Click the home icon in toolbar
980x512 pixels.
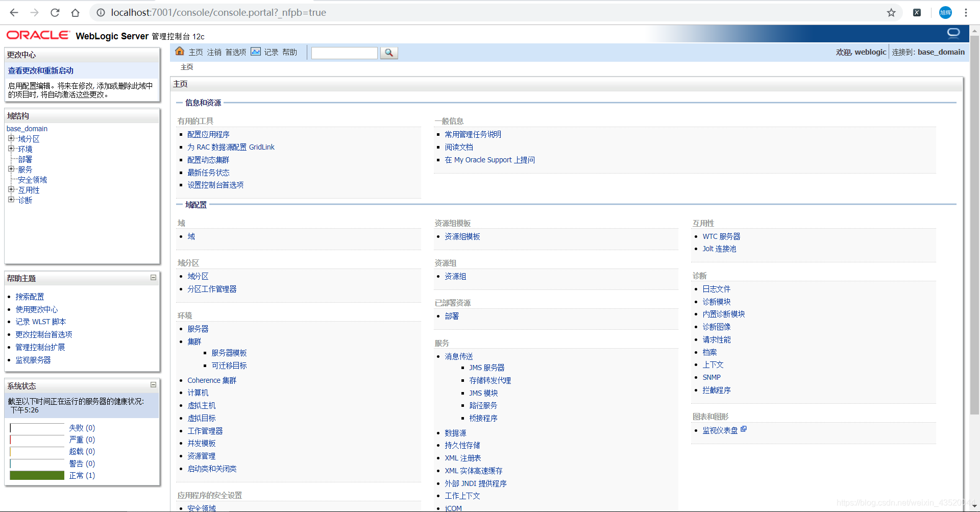180,51
